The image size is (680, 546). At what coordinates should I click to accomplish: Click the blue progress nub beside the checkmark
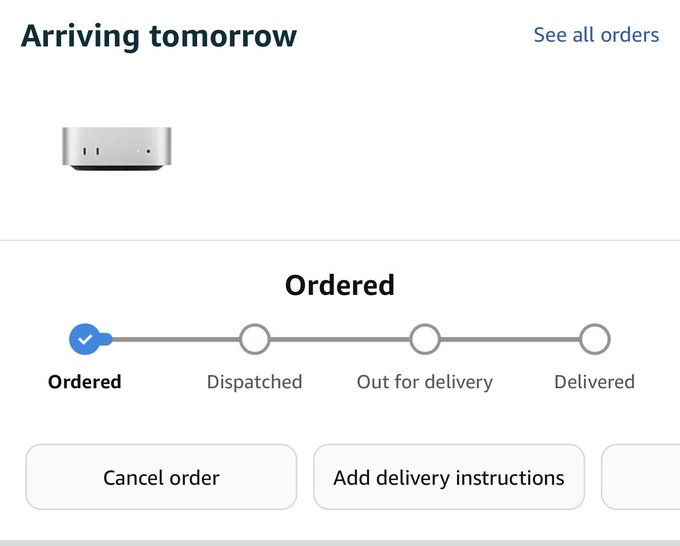pos(106,340)
